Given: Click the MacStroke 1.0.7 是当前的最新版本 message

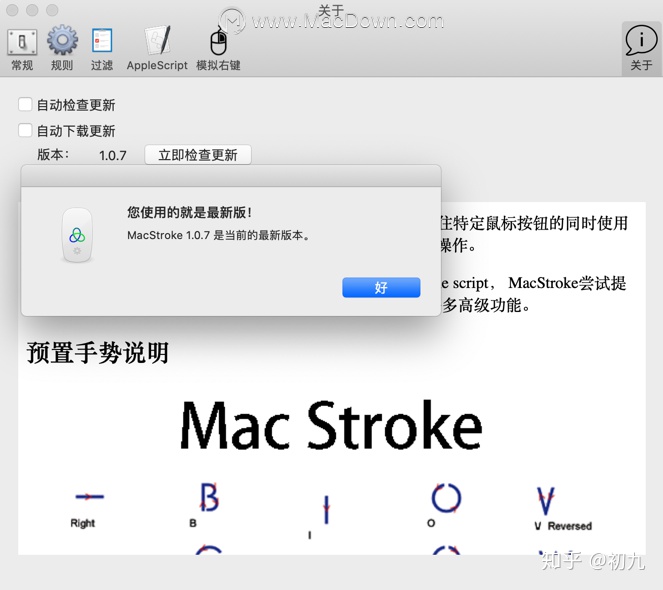Looking at the screenshot, I should coord(219,235).
